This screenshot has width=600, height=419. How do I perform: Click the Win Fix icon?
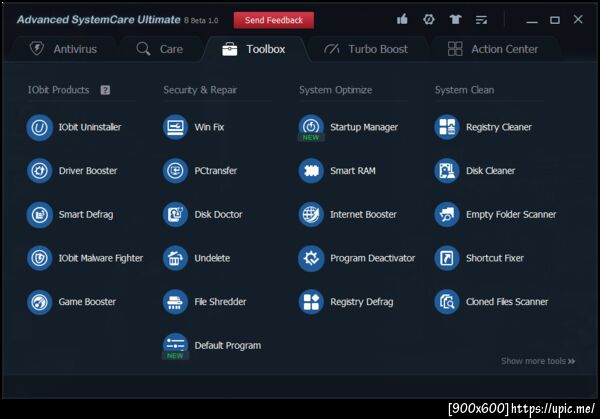[175, 127]
